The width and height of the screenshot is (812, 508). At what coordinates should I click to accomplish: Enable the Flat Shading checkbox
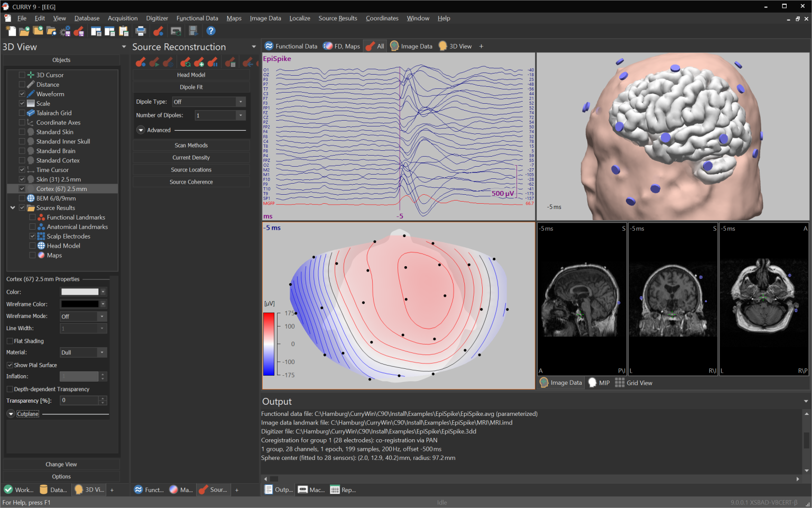pyautogui.click(x=9, y=341)
